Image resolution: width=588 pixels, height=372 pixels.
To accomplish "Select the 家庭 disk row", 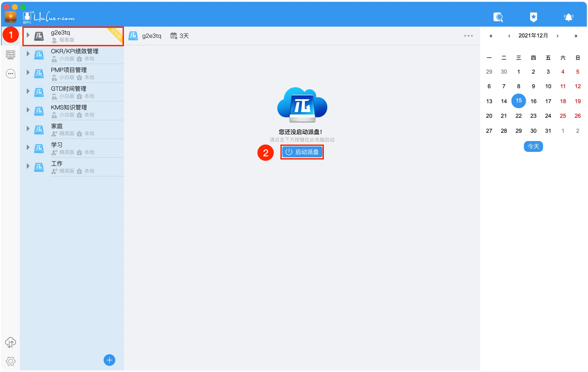I will [73, 130].
